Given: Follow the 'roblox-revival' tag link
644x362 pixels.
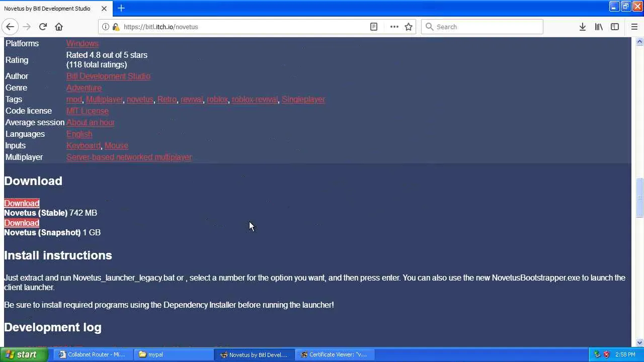Looking at the screenshot, I should pos(255,99).
